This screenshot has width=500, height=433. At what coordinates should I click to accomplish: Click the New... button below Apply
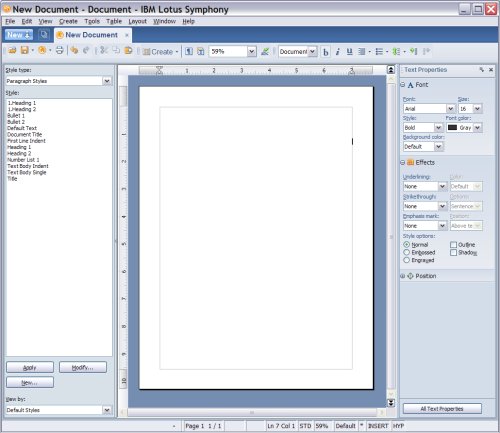tap(30, 382)
